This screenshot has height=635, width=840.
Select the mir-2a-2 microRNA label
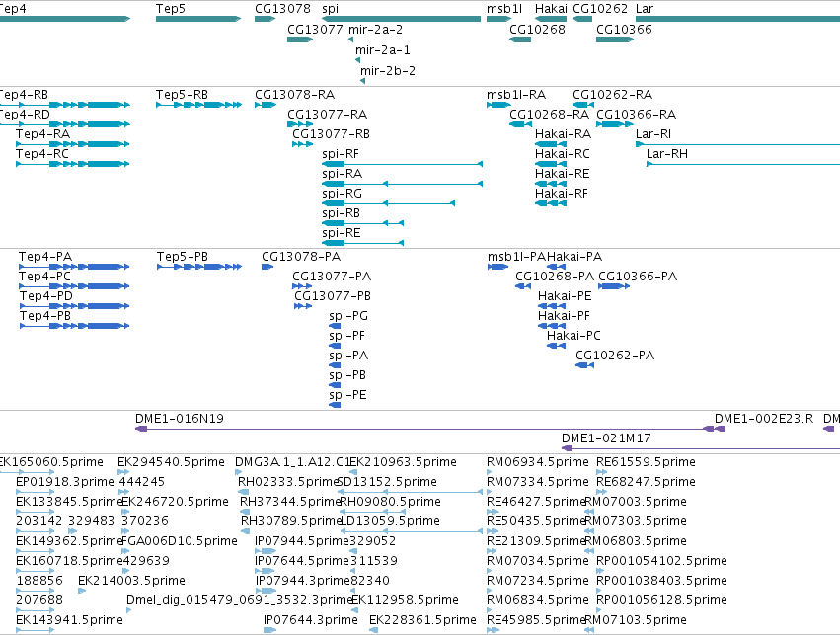(375, 30)
